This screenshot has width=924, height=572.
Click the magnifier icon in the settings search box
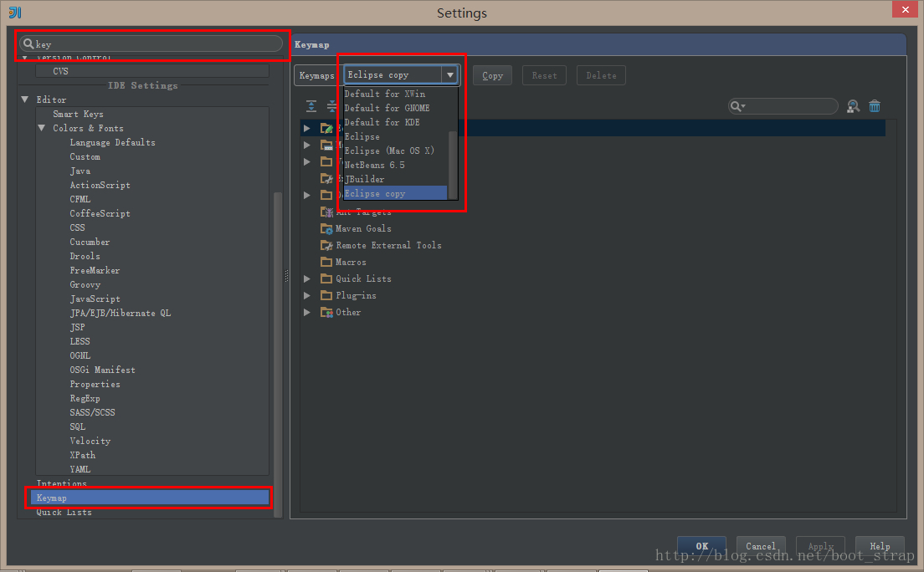(x=28, y=43)
